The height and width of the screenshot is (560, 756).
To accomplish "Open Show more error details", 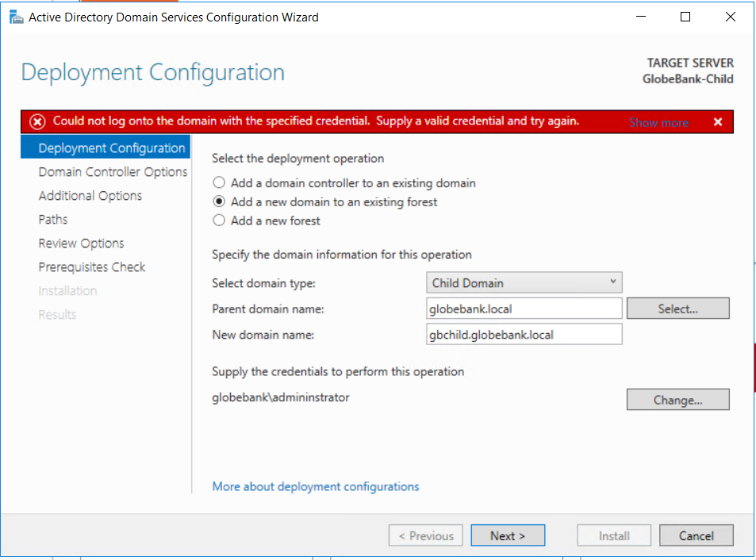I will tap(658, 122).
